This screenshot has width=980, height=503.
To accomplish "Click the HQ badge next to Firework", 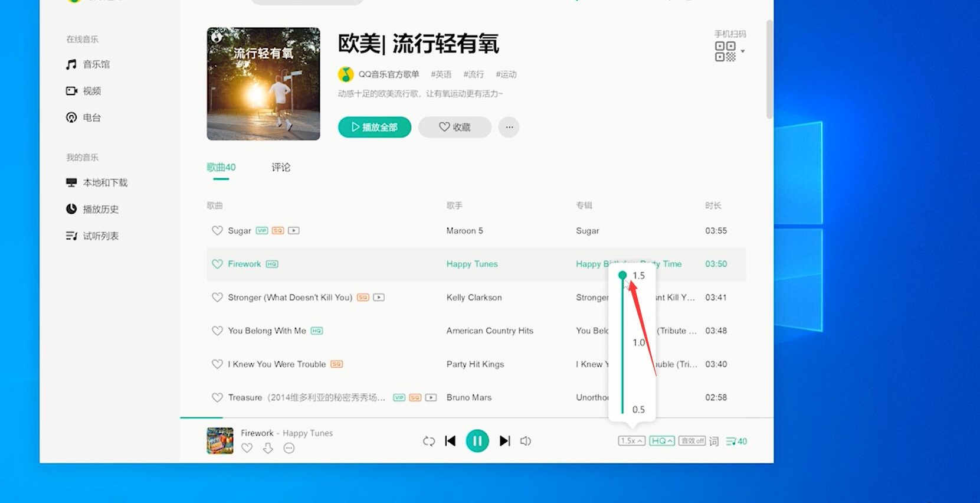I will [x=272, y=264].
